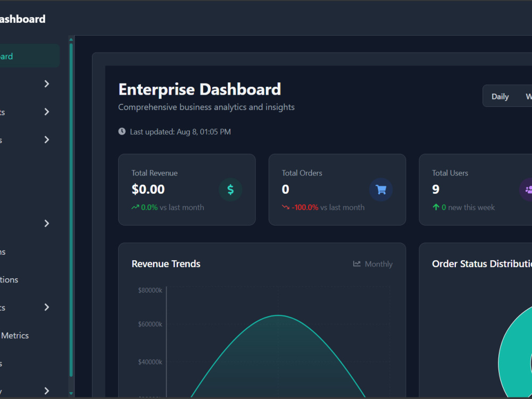
Task: Click the $80000k axis label
Action: (150, 290)
